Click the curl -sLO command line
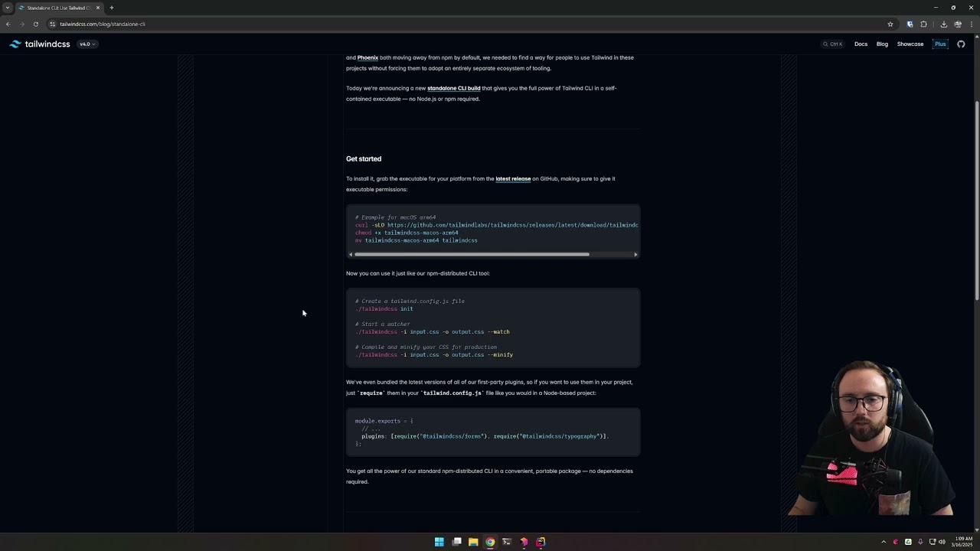The width and height of the screenshot is (980, 551). (496, 225)
